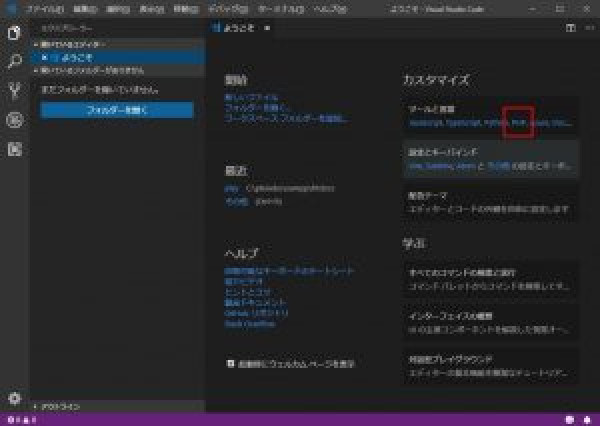Click the まだフォルダーを開いていません message
This screenshot has width=600, height=426.
click(x=99, y=90)
